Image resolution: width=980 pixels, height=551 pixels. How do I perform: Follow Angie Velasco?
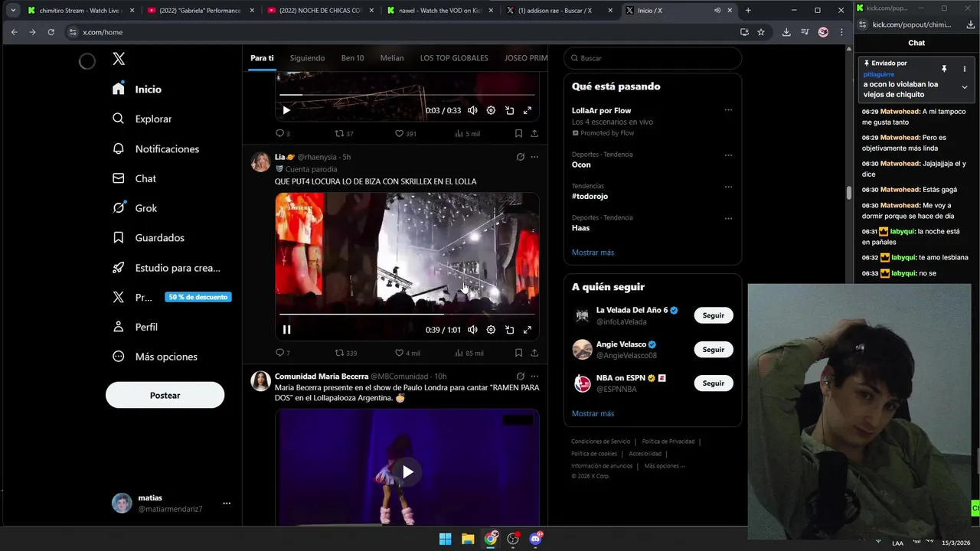pyautogui.click(x=714, y=349)
